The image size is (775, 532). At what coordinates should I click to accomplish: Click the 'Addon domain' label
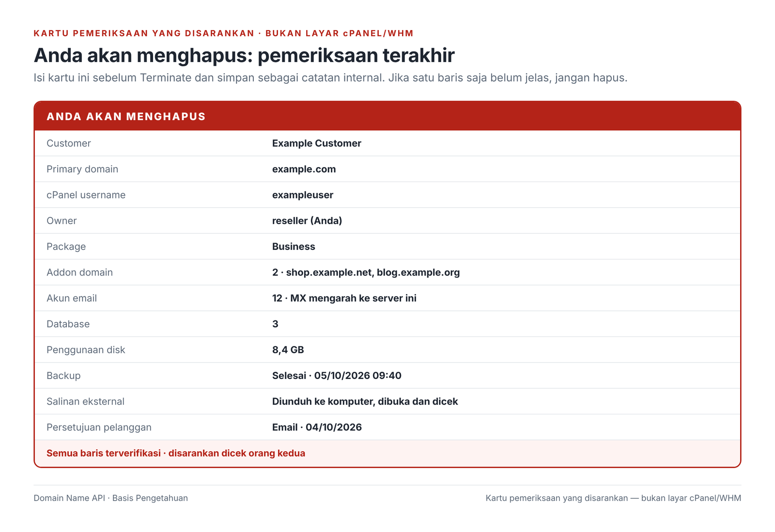80,272
